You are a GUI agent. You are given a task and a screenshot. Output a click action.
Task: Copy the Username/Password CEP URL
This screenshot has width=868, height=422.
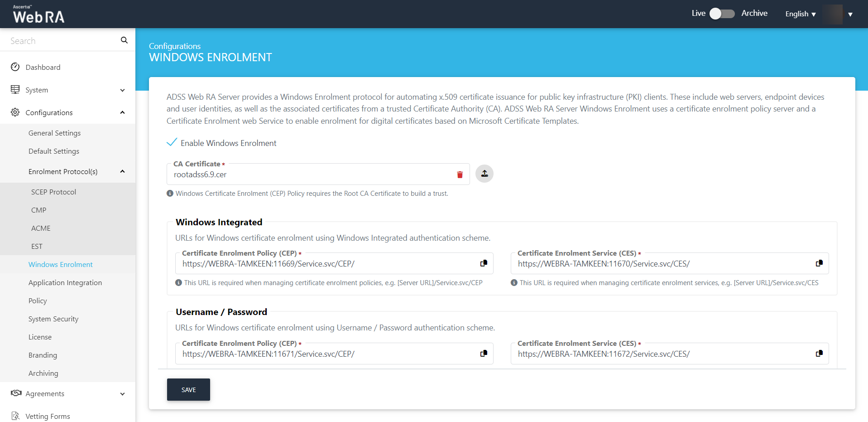484,354
